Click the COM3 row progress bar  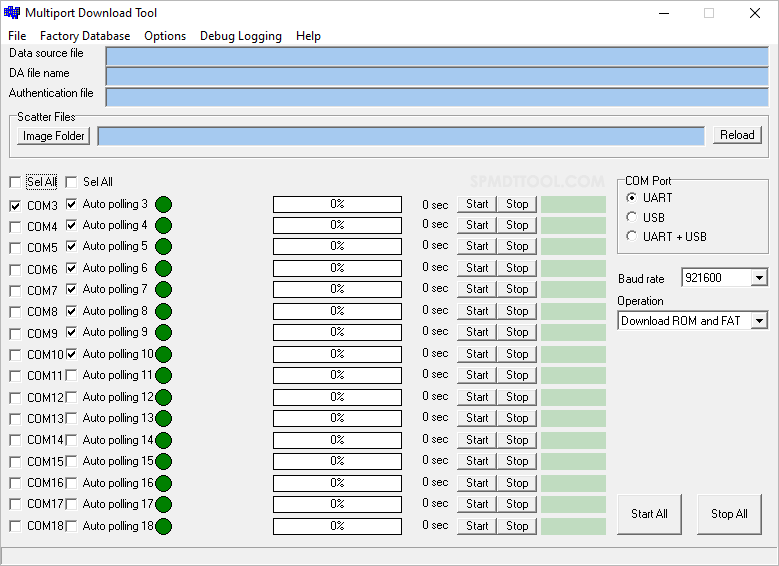(x=337, y=204)
